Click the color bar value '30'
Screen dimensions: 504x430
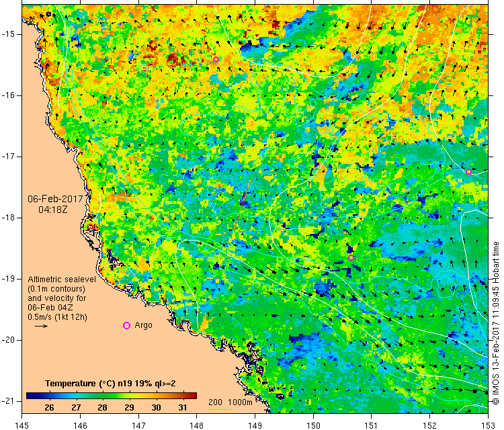click(x=156, y=408)
